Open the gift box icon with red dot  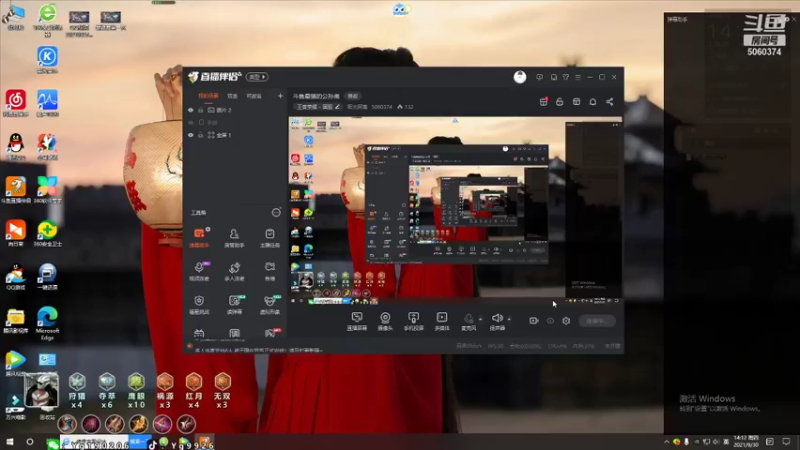click(x=544, y=102)
